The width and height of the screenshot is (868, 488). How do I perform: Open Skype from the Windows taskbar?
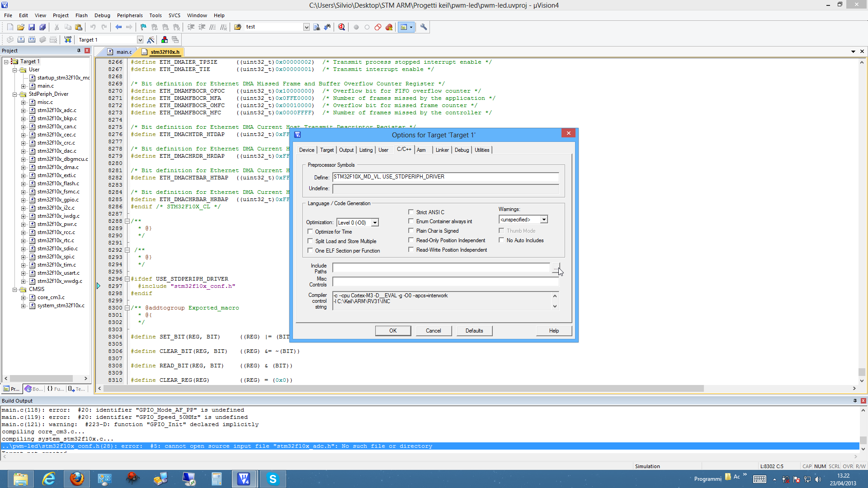[273, 479]
